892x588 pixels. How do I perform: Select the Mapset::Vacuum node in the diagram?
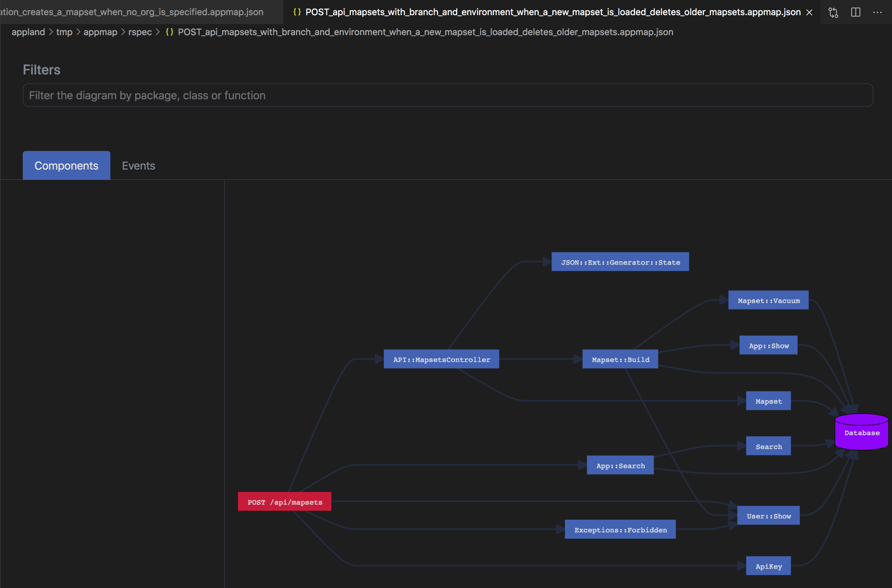(768, 300)
